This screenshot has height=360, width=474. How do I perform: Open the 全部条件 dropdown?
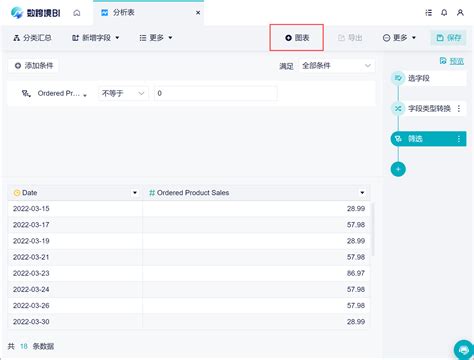pyautogui.click(x=337, y=66)
